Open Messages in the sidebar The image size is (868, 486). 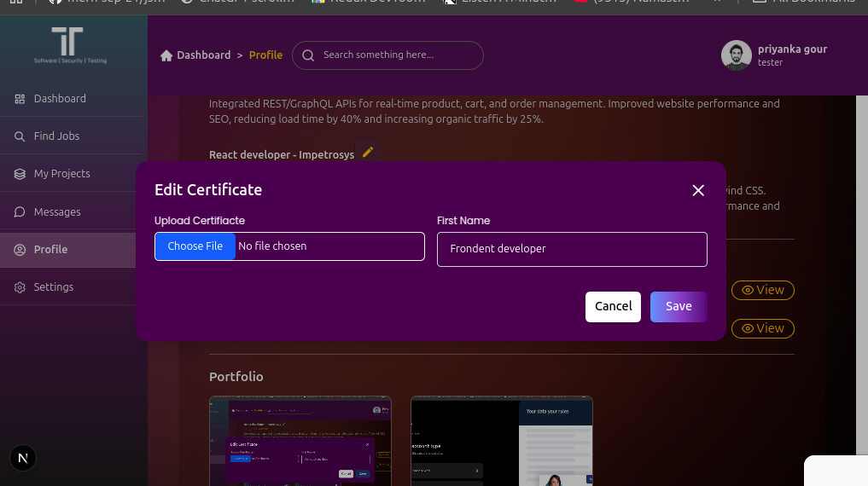56,212
